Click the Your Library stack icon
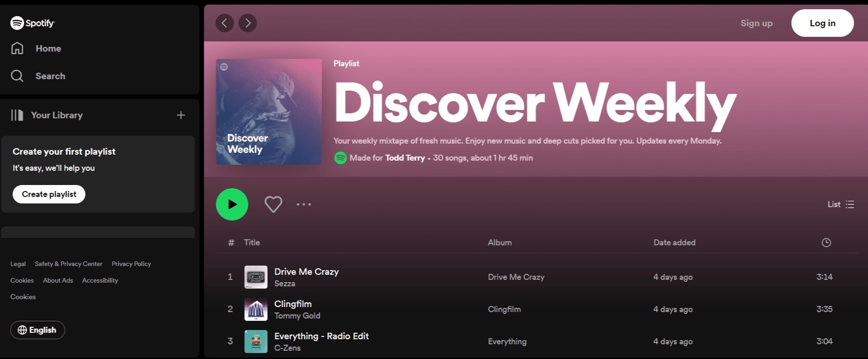This screenshot has width=868, height=359. pyautogui.click(x=17, y=115)
